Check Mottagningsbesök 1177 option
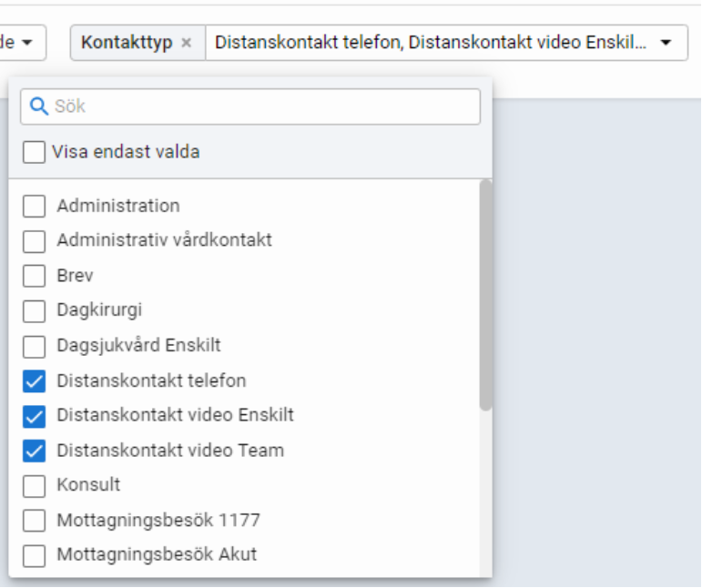This screenshot has width=702, height=588. point(34,521)
